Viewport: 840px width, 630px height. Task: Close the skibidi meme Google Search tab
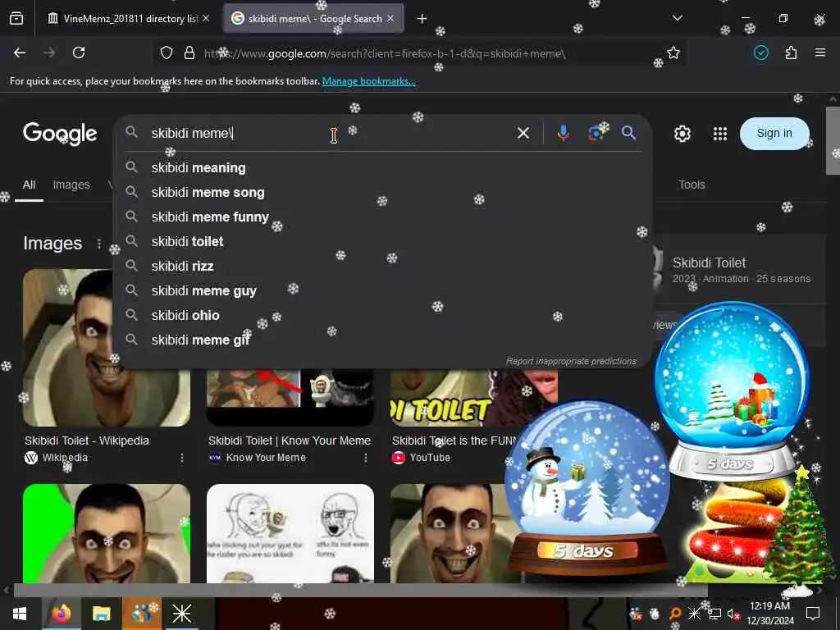click(x=390, y=19)
